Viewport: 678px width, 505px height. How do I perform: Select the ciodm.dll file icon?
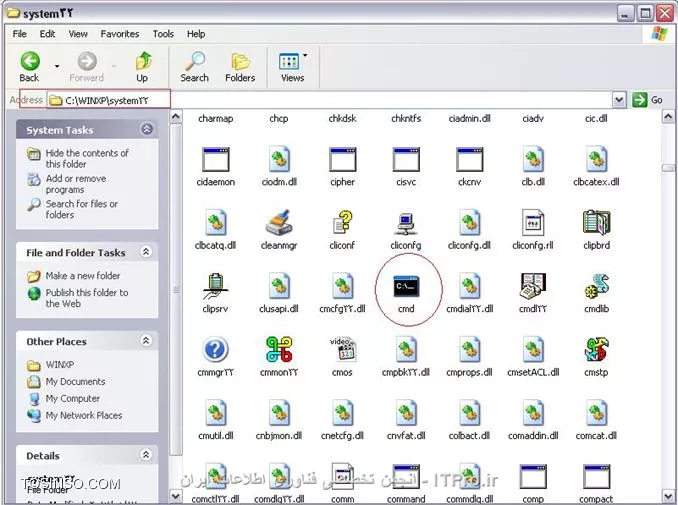[x=279, y=159]
